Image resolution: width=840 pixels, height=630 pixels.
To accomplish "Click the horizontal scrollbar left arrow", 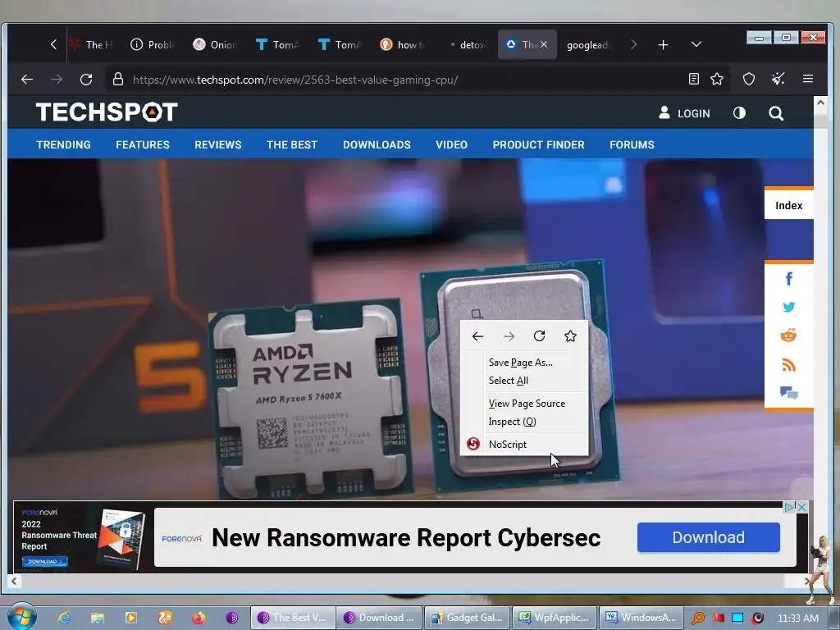I will point(14,581).
